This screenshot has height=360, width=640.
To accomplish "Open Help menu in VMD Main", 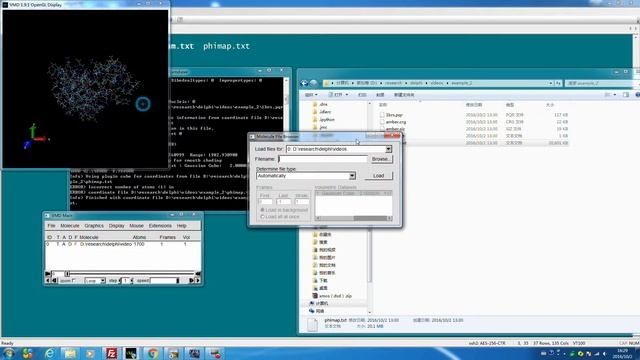I will [x=182, y=226].
